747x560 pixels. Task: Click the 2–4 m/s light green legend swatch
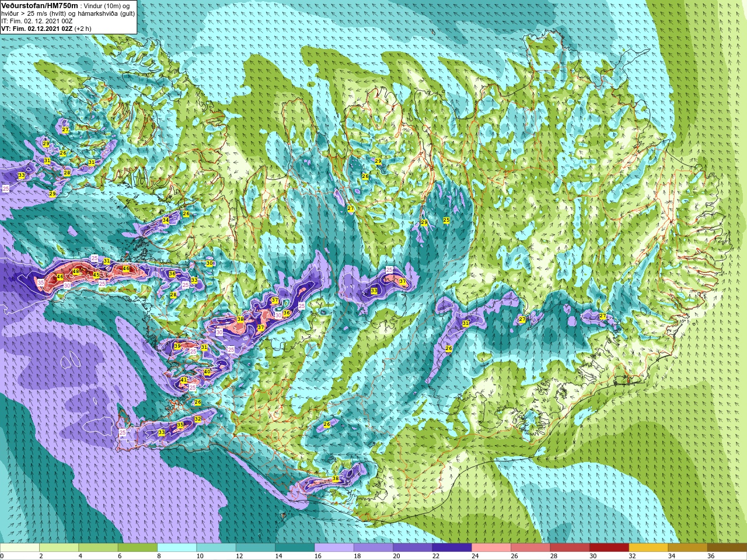(59, 548)
